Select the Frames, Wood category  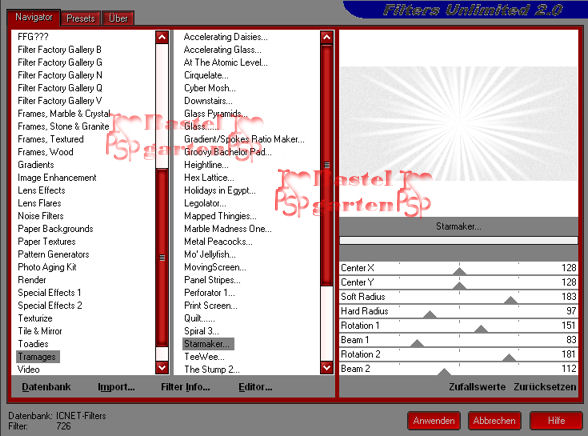coord(45,152)
